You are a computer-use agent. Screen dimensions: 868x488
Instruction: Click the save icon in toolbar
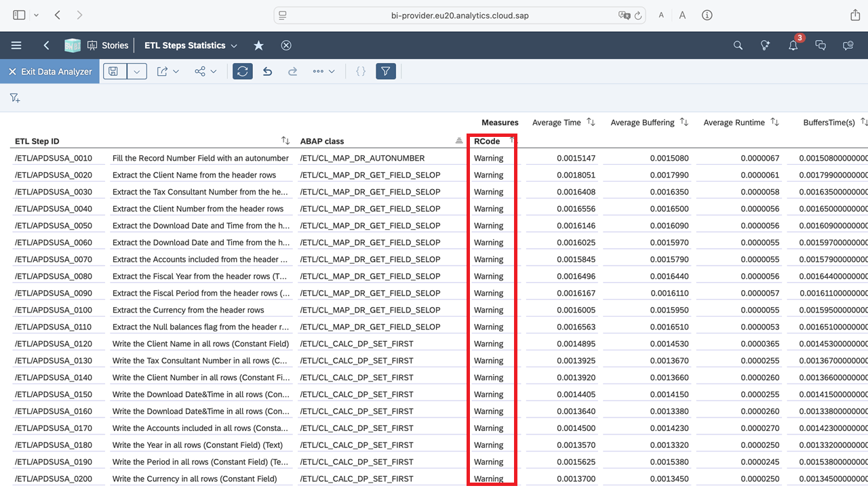[x=114, y=71]
